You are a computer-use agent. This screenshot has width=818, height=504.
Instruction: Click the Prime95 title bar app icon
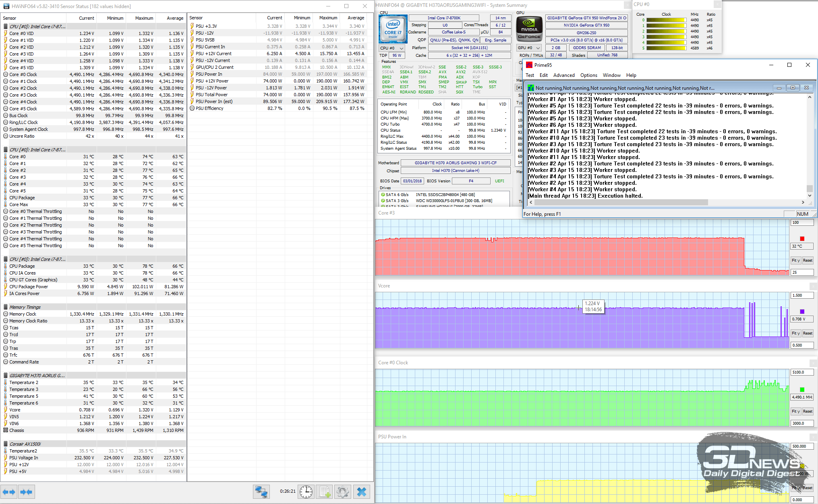[x=529, y=65]
